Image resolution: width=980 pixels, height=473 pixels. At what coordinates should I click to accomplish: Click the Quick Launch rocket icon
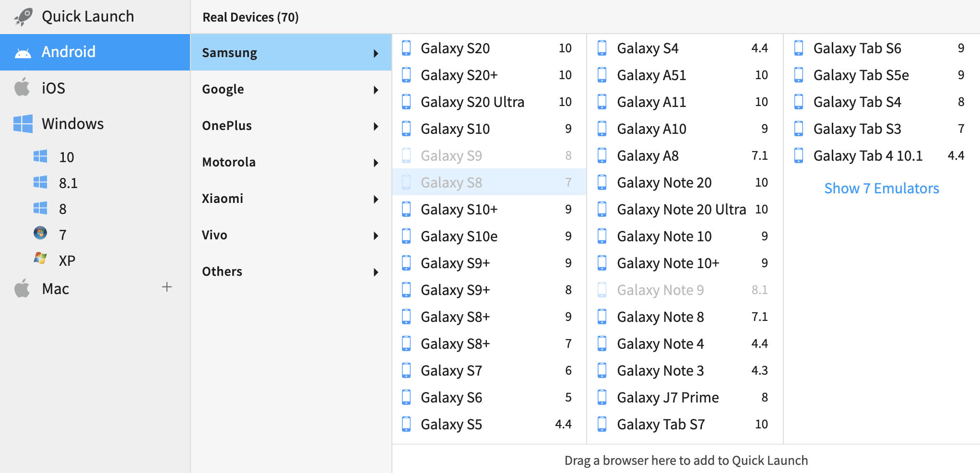coord(23,15)
